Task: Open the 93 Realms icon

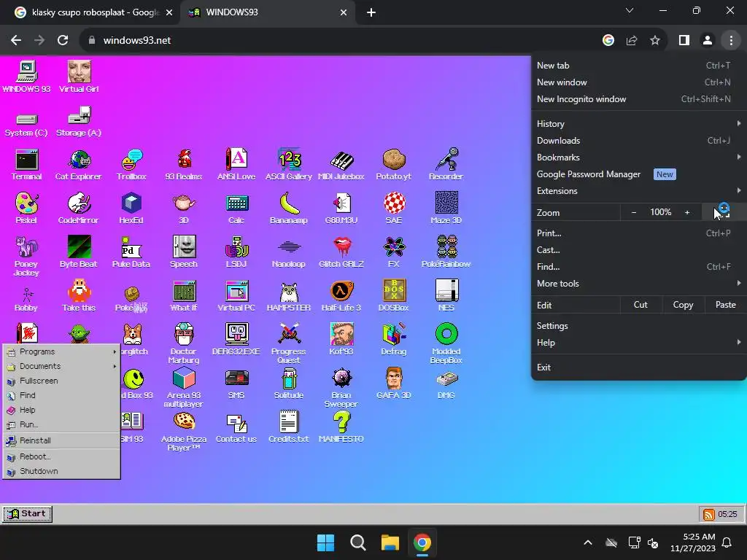Action: pos(184,164)
